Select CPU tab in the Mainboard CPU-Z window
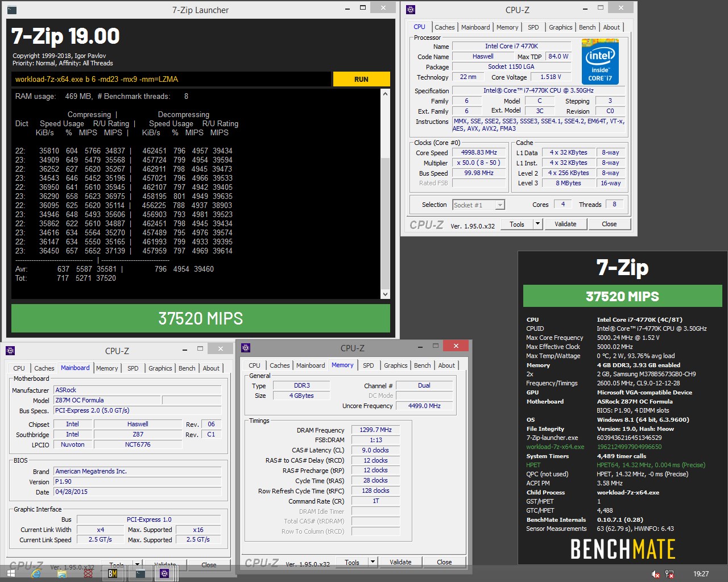The image size is (728, 582). [x=19, y=368]
